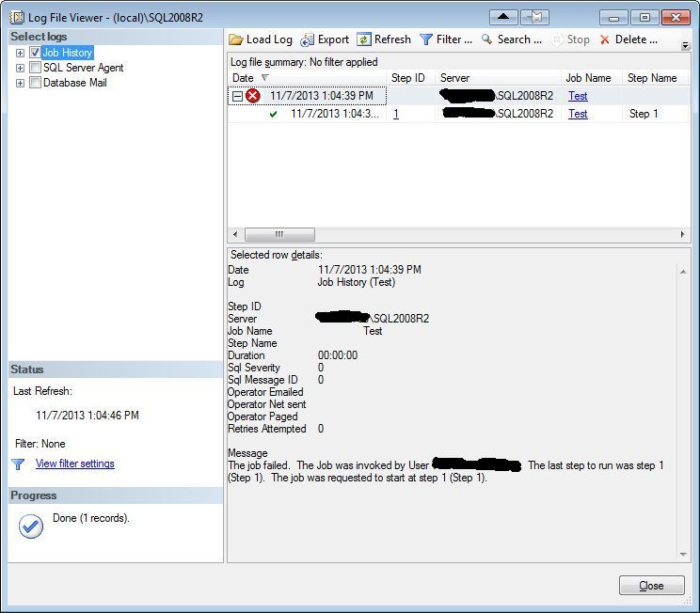
Task: Click the Log File Viewer title bar icon
Action: [17, 18]
